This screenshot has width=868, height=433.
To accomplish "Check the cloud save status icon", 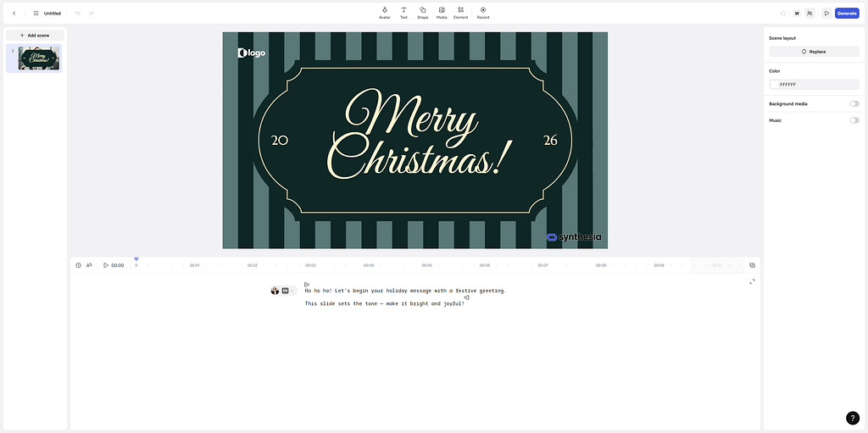I will click(x=782, y=14).
